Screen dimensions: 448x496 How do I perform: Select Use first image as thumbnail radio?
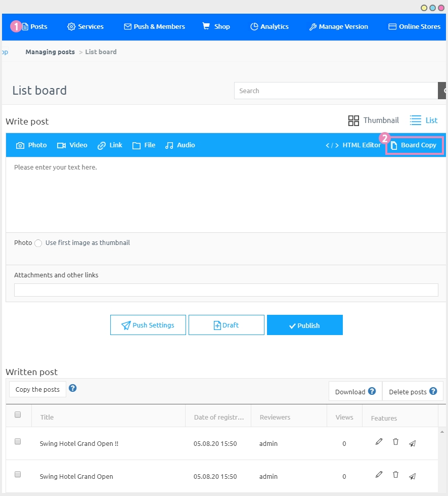[38, 243]
